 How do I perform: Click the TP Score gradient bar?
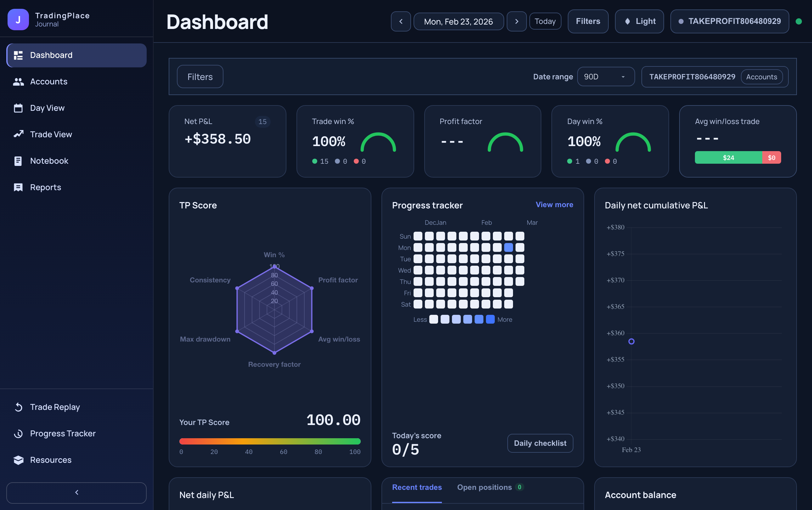pos(270,441)
